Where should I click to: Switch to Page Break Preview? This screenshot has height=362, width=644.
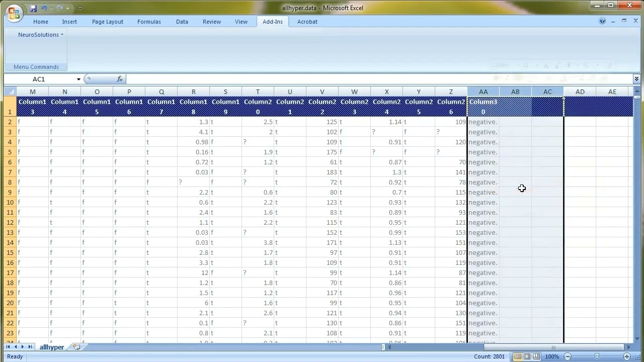coord(536,356)
